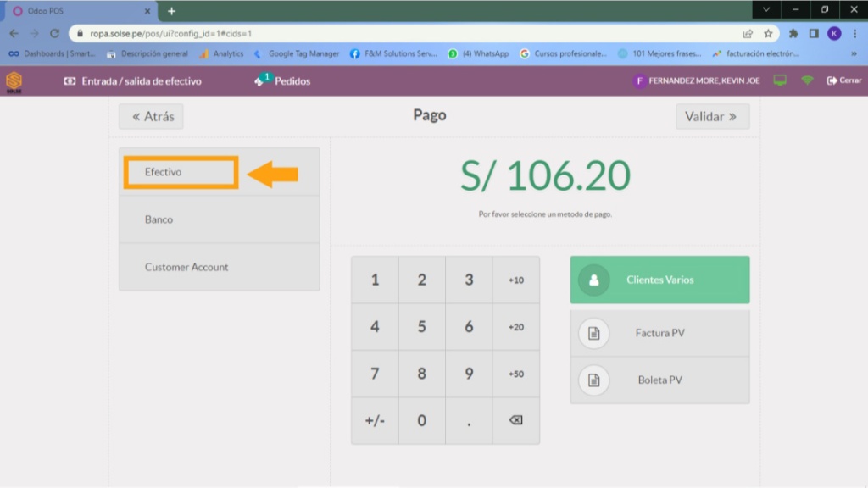Open the Chrome extensions puzzle icon

(793, 34)
